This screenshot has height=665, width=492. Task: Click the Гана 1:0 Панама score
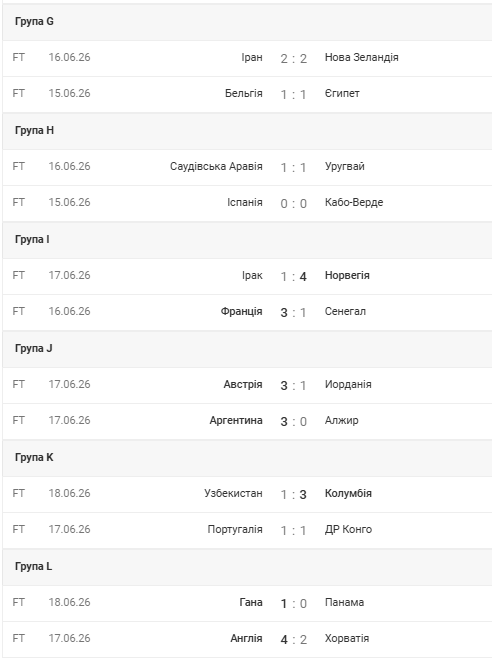(294, 604)
